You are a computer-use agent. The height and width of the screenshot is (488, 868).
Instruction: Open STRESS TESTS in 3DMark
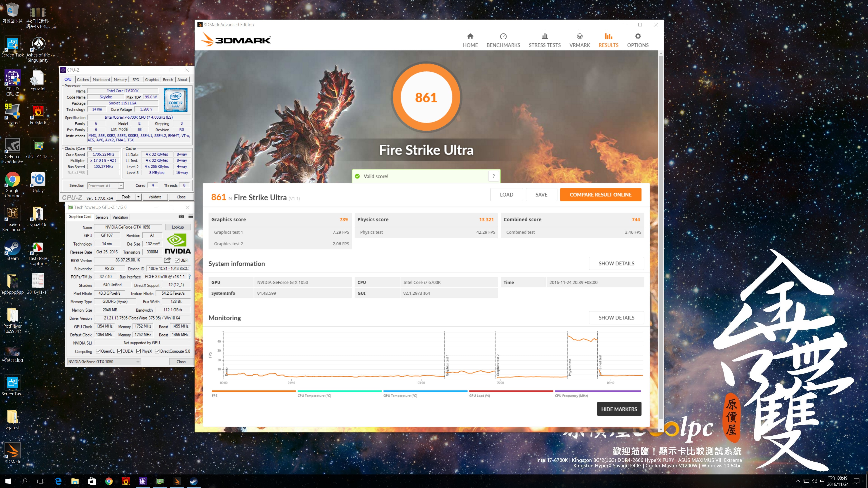pos(545,40)
